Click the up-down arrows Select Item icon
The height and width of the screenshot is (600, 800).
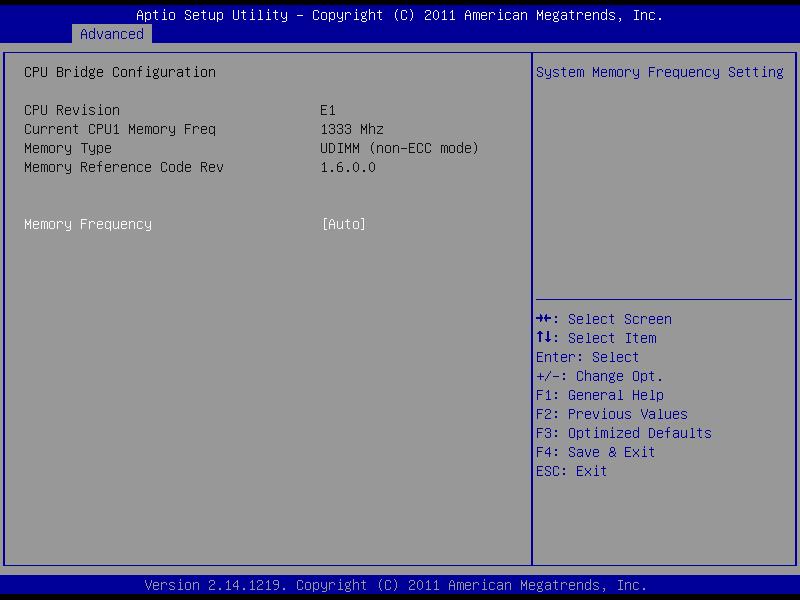point(545,338)
